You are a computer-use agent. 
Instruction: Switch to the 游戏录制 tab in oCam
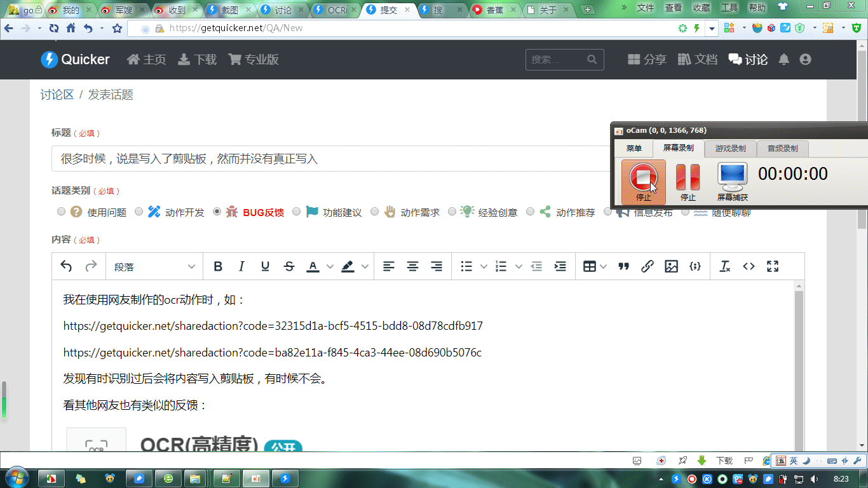(730, 148)
